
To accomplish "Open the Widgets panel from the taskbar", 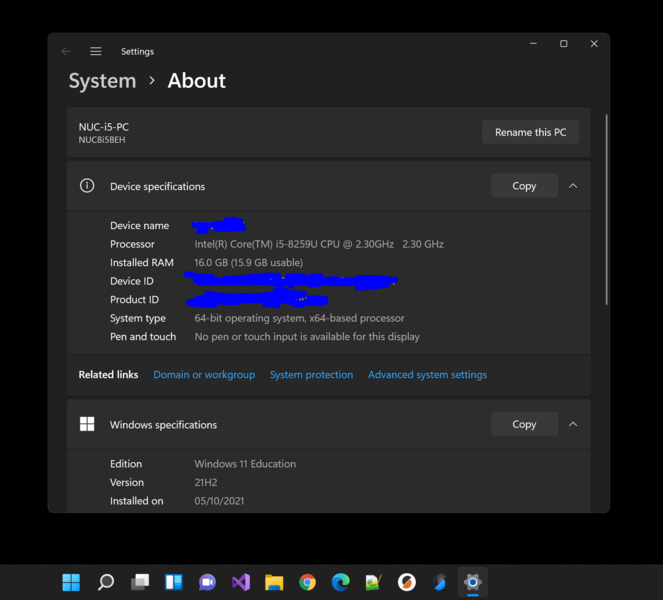I will (x=173, y=582).
